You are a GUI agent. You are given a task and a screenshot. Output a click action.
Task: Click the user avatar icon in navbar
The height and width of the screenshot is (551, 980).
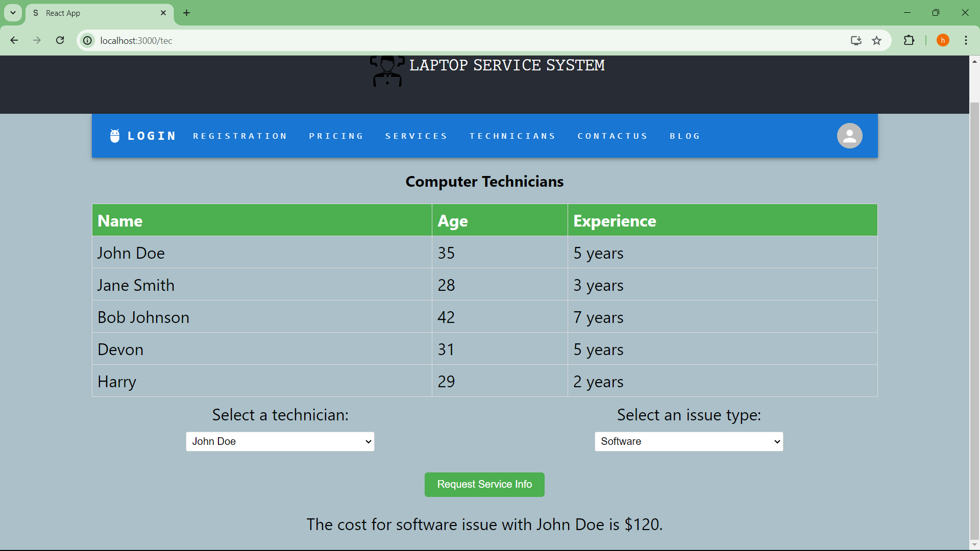[849, 136]
